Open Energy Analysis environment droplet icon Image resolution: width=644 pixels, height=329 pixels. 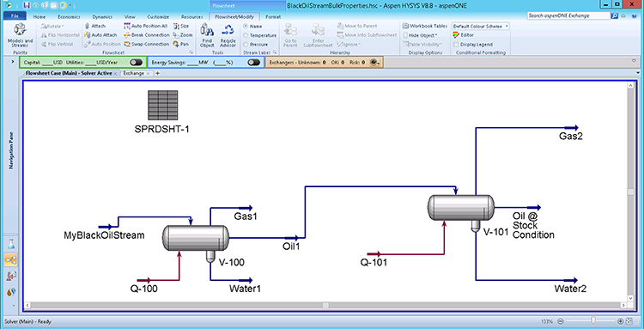click(11, 292)
